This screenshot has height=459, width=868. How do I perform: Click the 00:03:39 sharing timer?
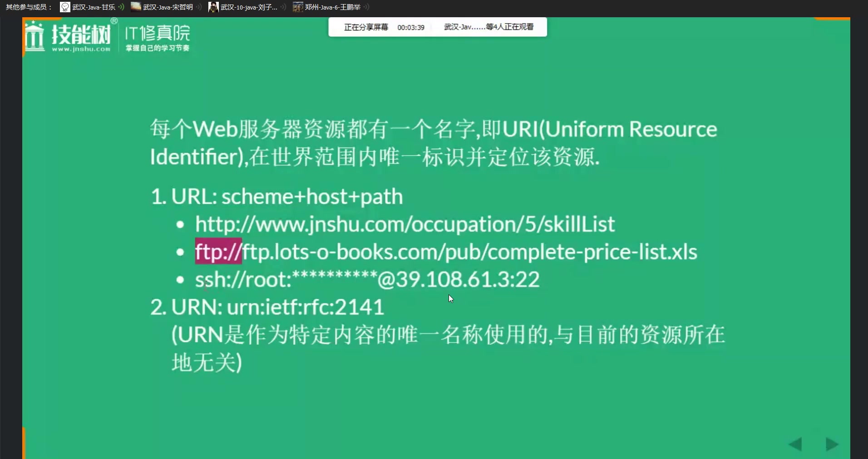click(x=411, y=27)
